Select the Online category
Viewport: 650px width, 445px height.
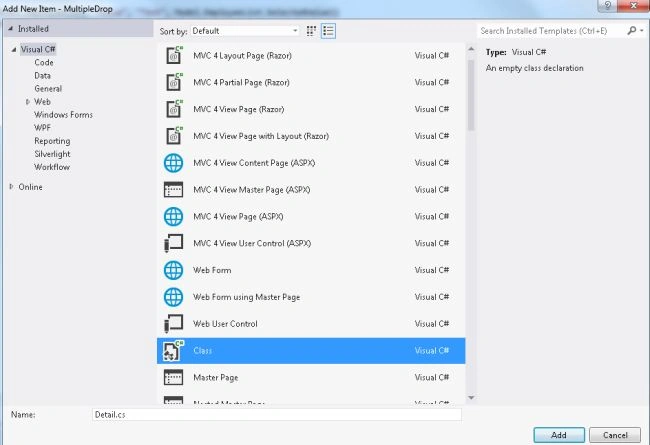pos(30,187)
